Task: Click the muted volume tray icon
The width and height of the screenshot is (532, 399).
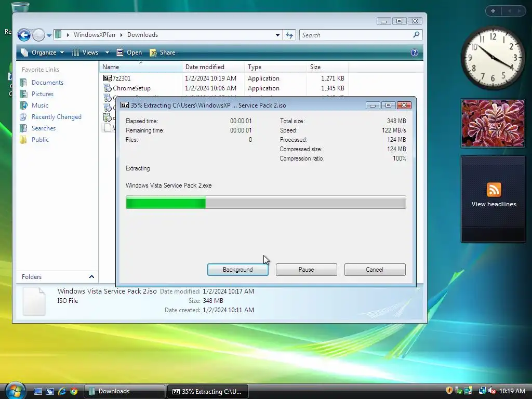Action: coord(493,391)
